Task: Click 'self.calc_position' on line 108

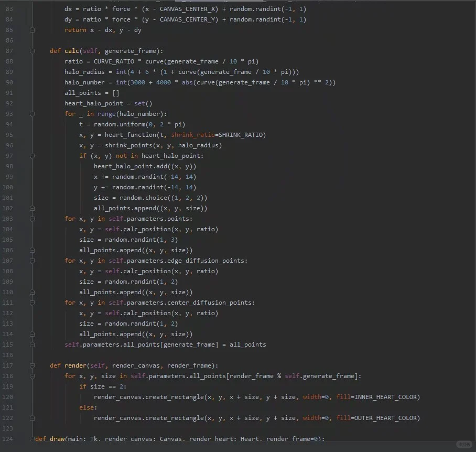Action: click(138, 272)
